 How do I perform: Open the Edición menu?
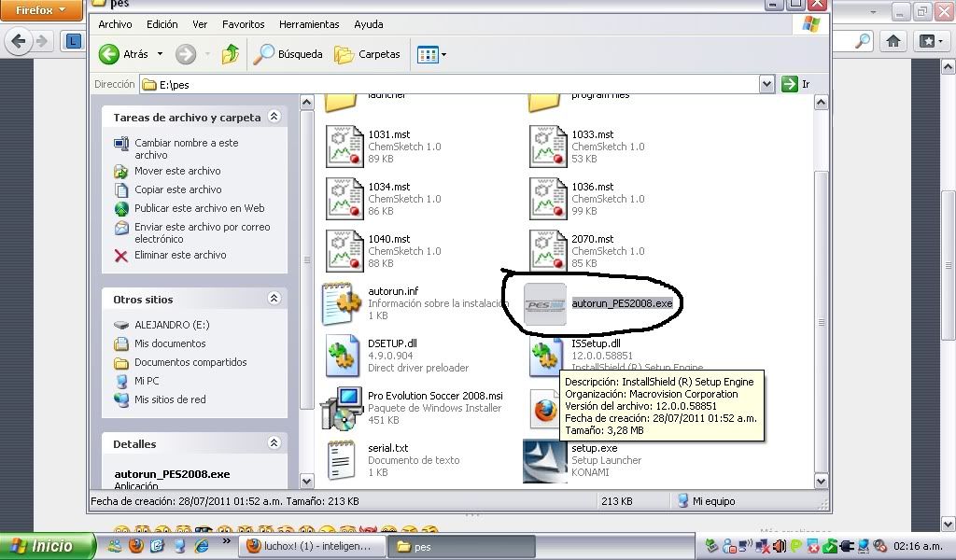click(x=162, y=24)
